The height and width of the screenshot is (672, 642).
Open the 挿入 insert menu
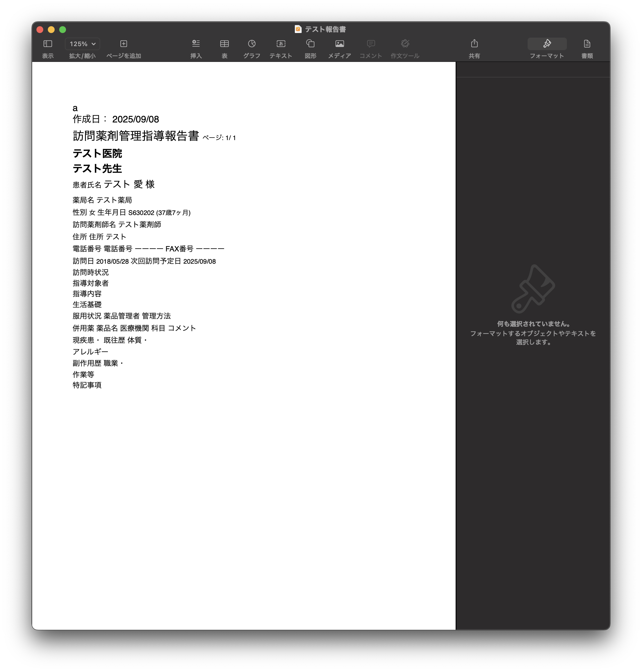(x=196, y=48)
